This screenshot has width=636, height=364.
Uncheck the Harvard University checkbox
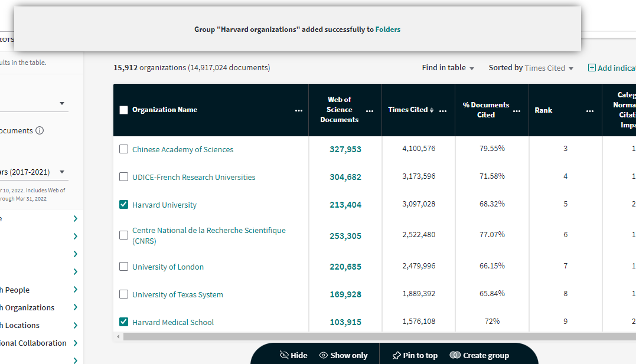[123, 205]
